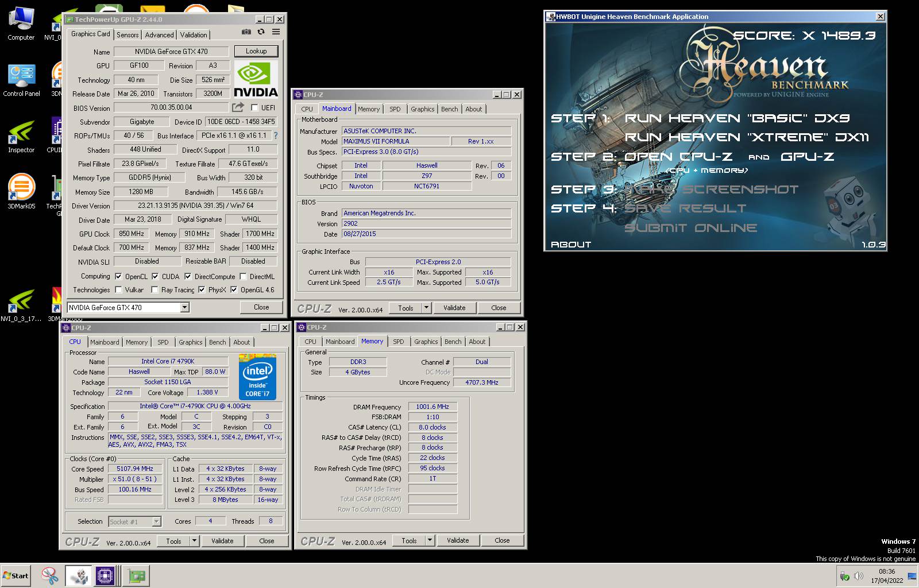Click the Lookup button in GPU-Z

pos(256,51)
